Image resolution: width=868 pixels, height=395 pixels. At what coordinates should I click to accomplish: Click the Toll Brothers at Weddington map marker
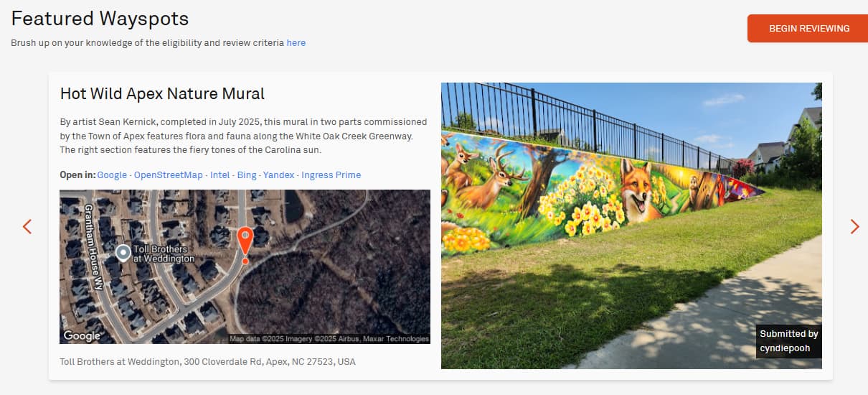pyautogui.click(x=123, y=253)
